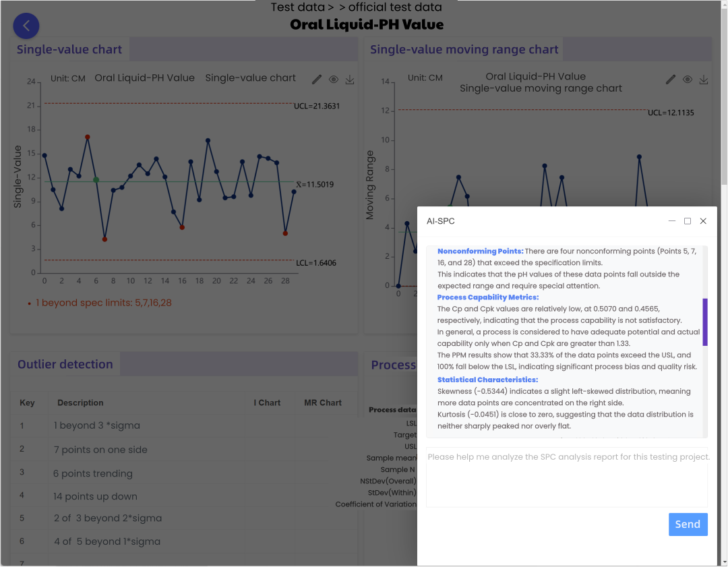Edit the Single-value chart with pencil icon

pos(317,80)
